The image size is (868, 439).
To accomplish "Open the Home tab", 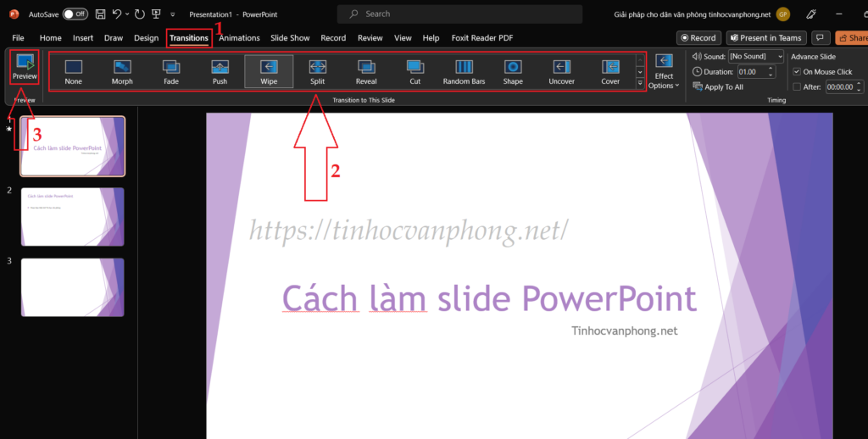I will (50, 37).
